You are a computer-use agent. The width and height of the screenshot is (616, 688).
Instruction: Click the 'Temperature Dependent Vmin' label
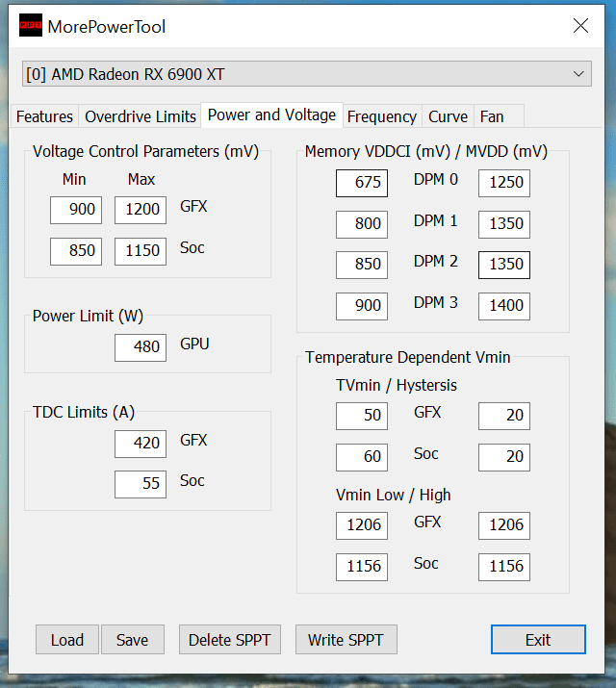(x=407, y=358)
